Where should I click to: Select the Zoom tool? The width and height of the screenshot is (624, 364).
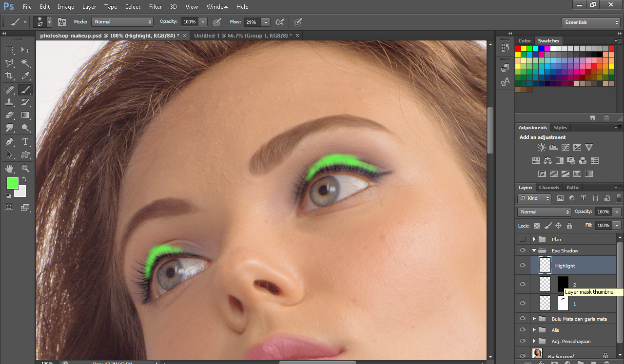pyautogui.click(x=25, y=169)
